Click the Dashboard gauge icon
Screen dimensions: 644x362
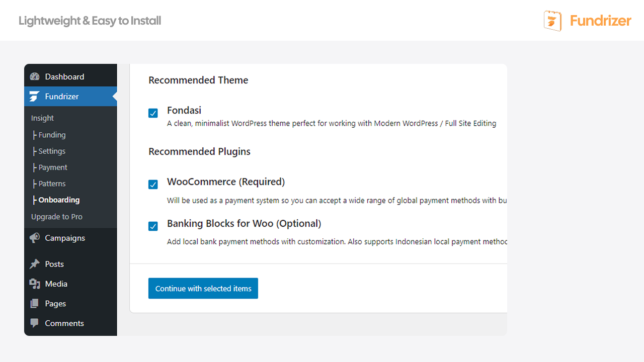pos(35,76)
